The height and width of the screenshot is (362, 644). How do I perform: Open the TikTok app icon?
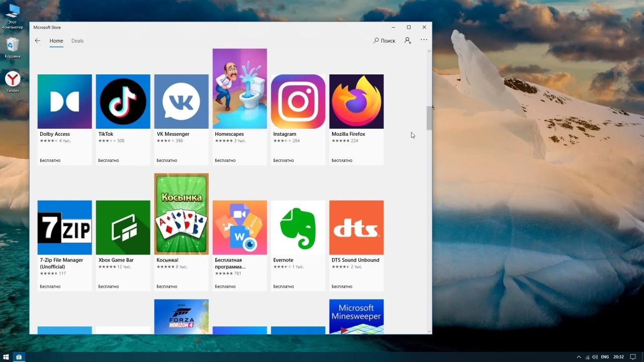click(x=123, y=102)
